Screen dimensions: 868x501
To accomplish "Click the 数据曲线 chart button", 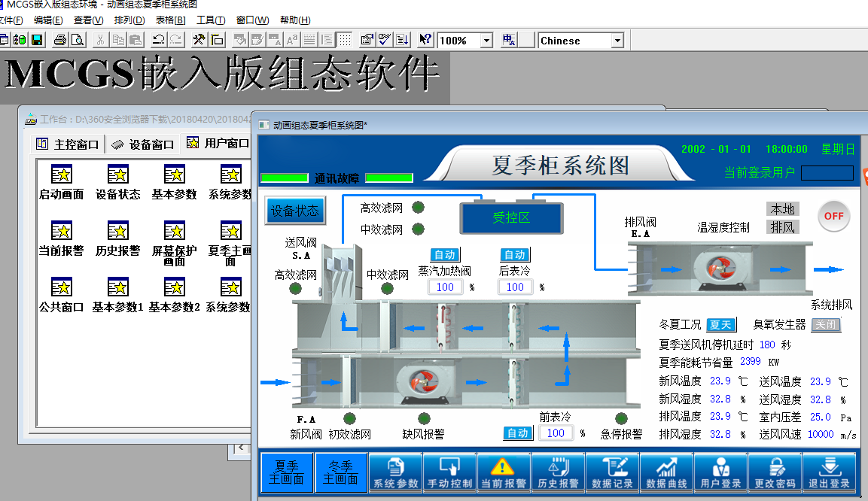I will [666, 472].
